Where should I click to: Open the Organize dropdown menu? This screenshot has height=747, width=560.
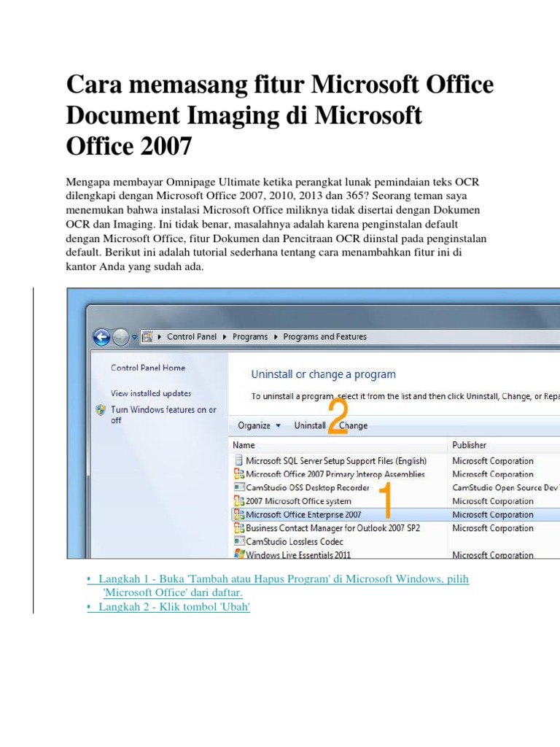tap(259, 425)
